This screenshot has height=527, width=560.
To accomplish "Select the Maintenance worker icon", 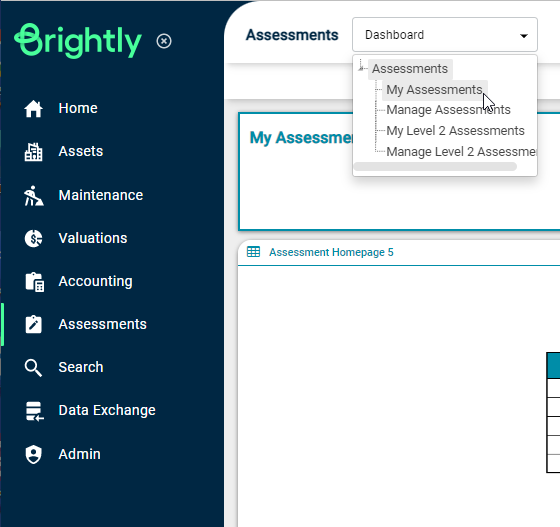I will point(34,195).
